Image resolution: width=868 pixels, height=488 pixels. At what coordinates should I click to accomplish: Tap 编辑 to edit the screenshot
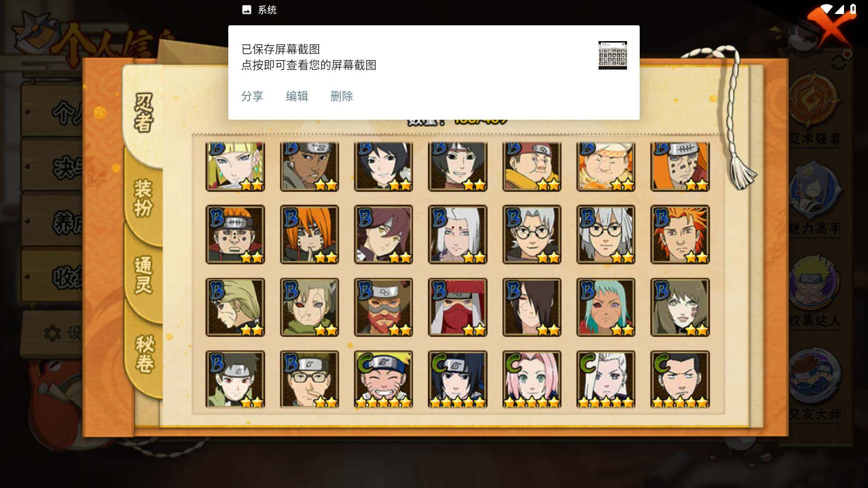(297, 96)
